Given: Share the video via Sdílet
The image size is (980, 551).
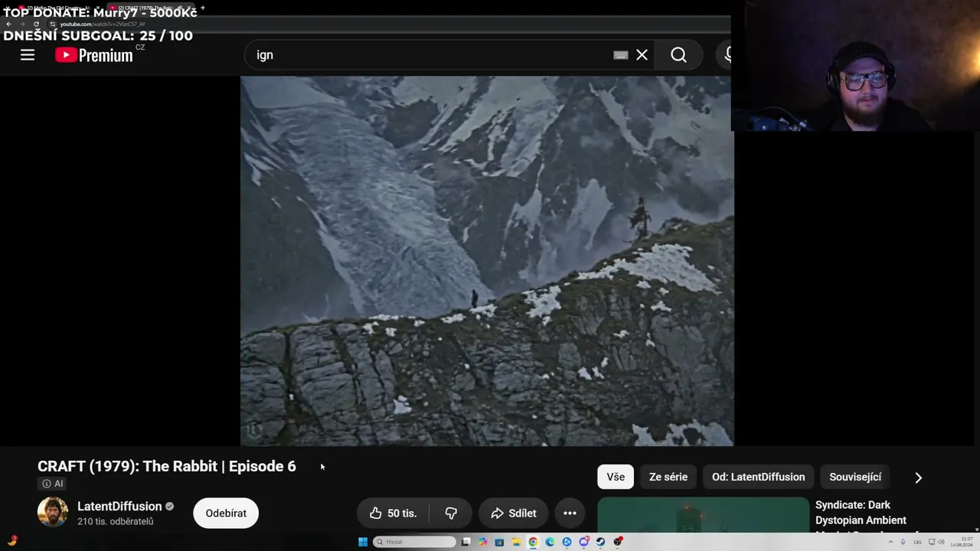Looking at the screenshot, I should (x=513, y=514).
